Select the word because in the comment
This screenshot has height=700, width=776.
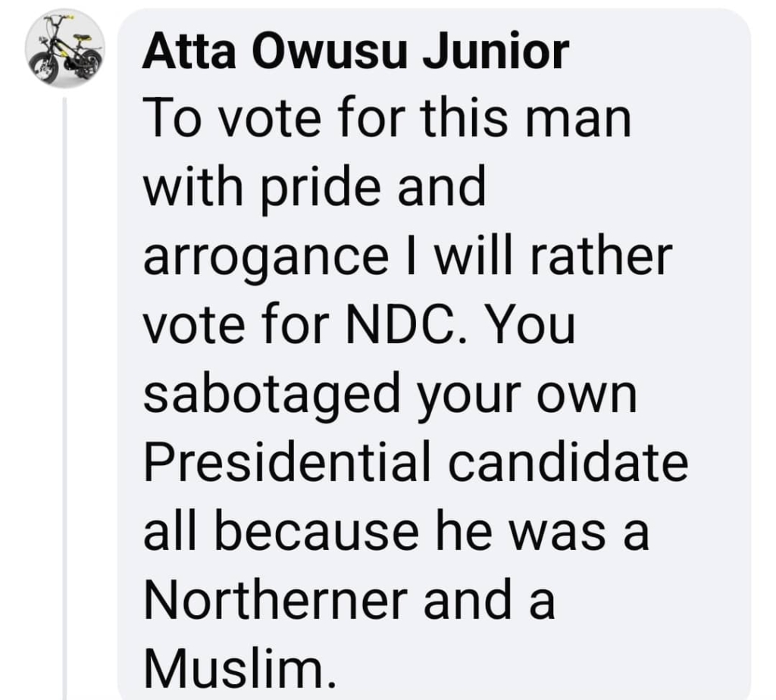point(317,533)
